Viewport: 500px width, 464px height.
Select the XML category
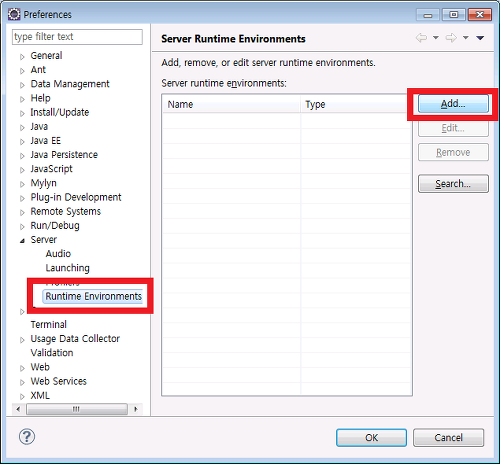point(40,396)
